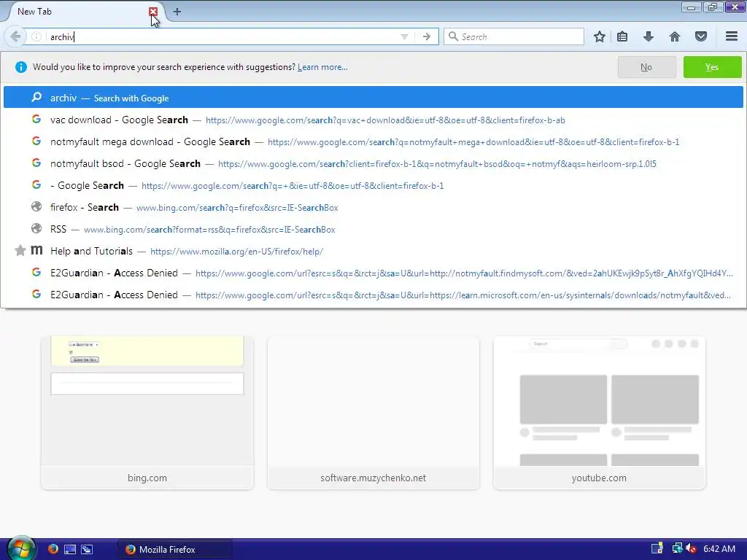Show site information icon in address bar
Screen dimensions: 747x560
click(36, 36)
